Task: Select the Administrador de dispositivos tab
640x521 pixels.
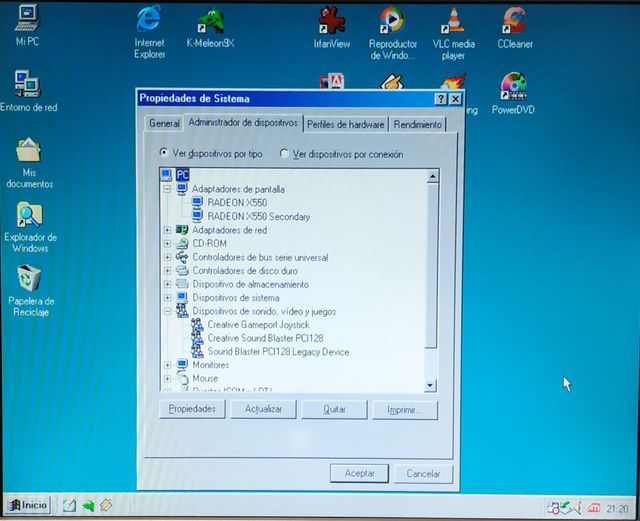Action: point(243,122)
